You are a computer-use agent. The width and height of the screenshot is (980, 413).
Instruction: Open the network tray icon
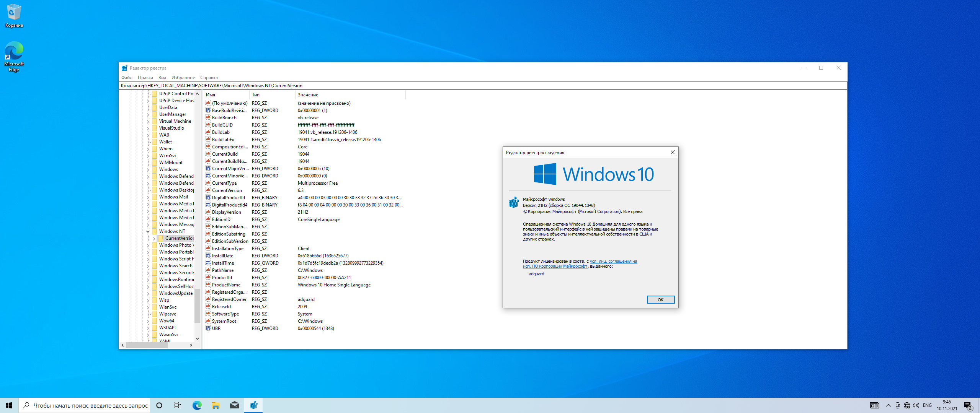(x=906, y=405)
